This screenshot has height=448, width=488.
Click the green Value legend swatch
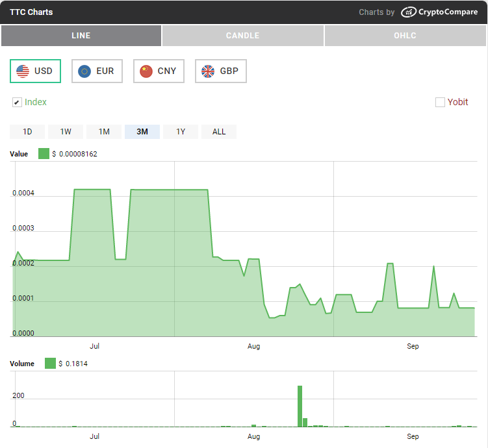coord(44,154)
